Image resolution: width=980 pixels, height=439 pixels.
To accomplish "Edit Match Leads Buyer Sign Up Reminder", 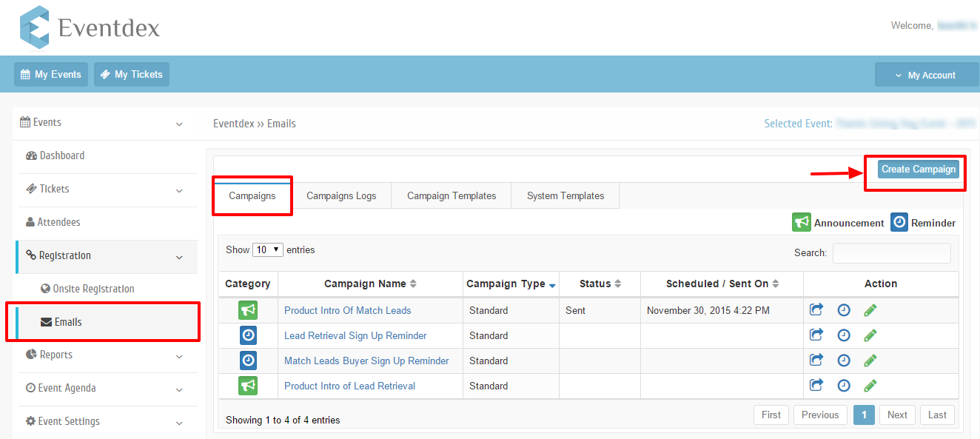I will (x=870, y=361).
